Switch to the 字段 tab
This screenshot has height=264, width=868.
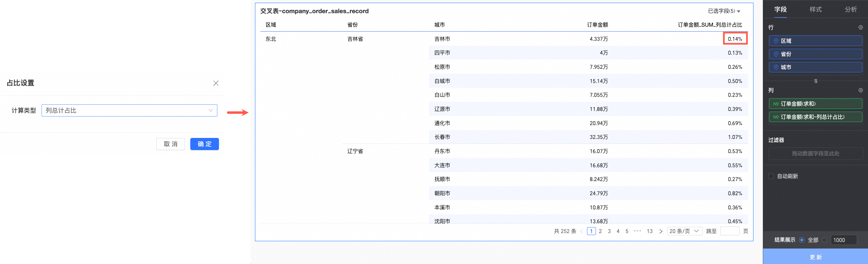click(x=780, y=10)
